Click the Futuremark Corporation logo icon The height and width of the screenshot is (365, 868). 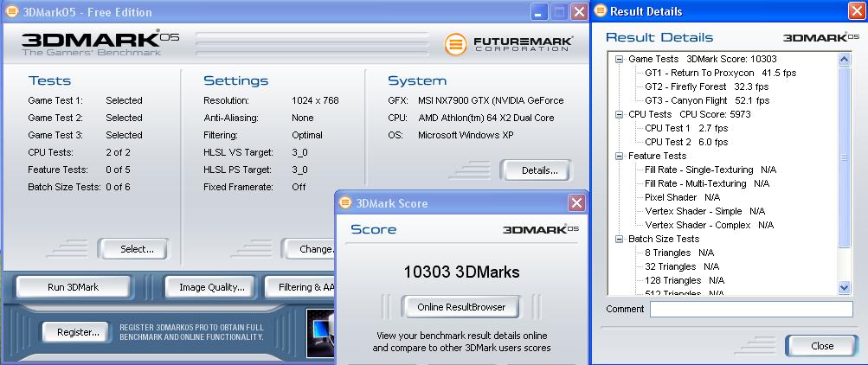455,44
